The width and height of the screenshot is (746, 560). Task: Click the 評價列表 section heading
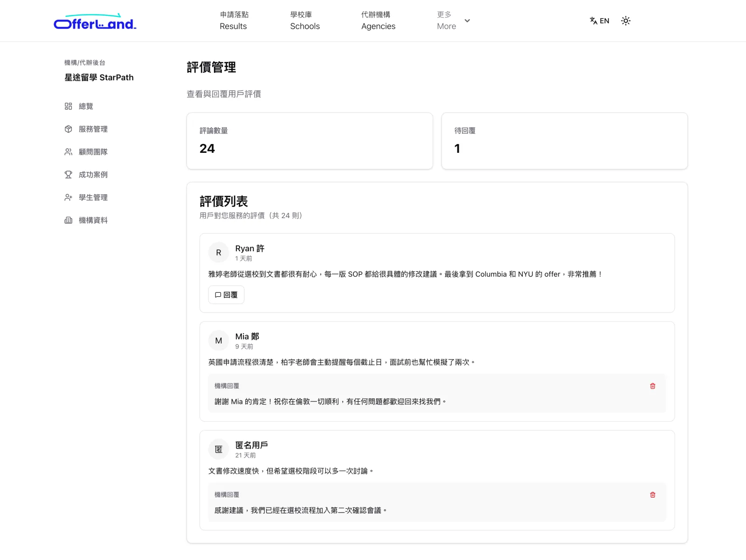pos(224,201)
